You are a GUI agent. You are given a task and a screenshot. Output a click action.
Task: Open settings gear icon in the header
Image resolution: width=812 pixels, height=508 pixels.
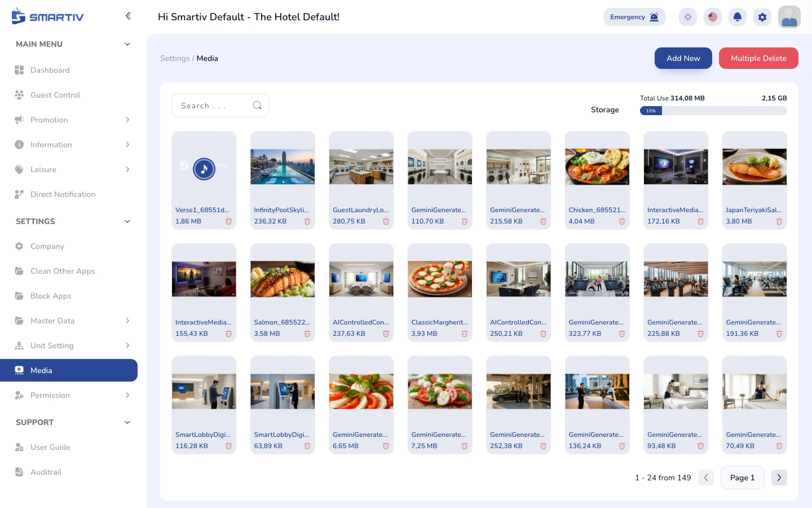(x=762, y=17)
